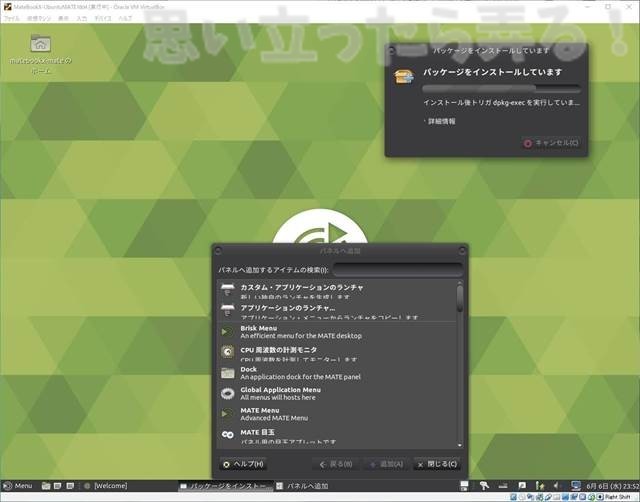This screenshot has width=640, height=502.
Task: Click キャンセル(C) in the install dialog
Action: coord(551,143)
